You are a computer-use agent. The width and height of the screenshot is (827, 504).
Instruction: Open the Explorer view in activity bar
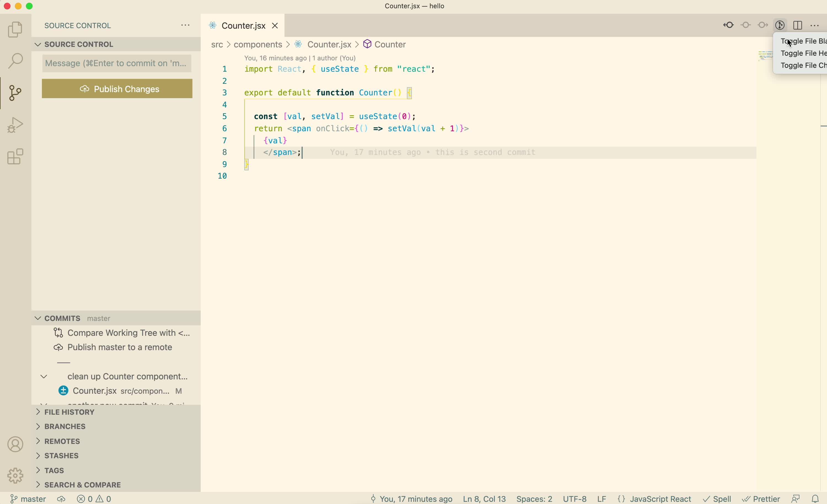[x=15, y=30]
